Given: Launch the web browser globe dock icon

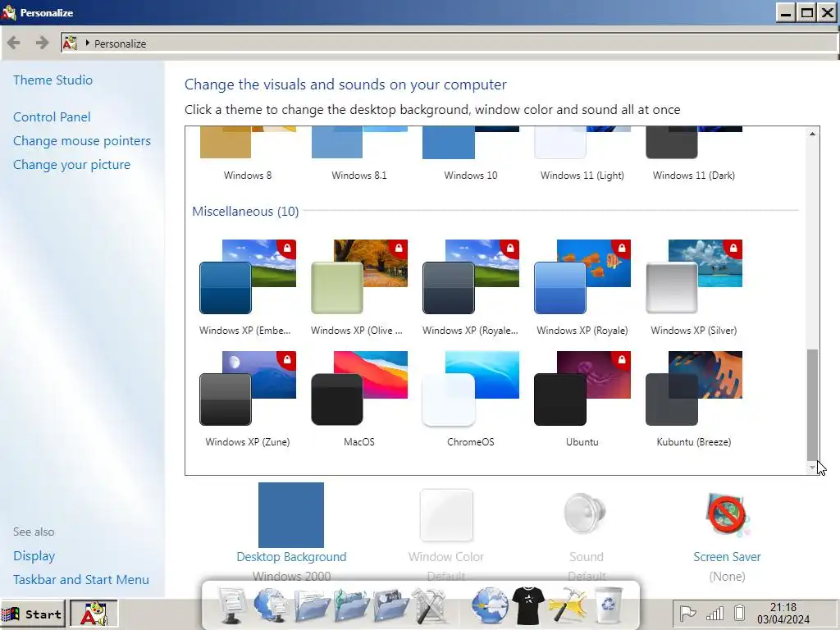Looking at the screenshot, I should 490,605.
